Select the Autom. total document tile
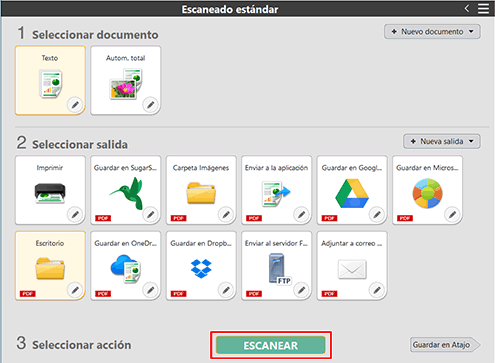This screenshot has width=495, height=363. (x=126, y=80)
